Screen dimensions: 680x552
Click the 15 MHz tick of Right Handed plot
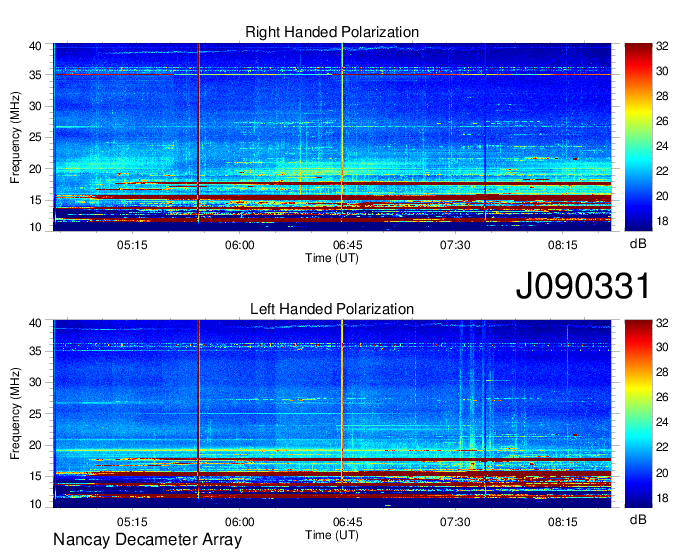(x=36, y=200)
